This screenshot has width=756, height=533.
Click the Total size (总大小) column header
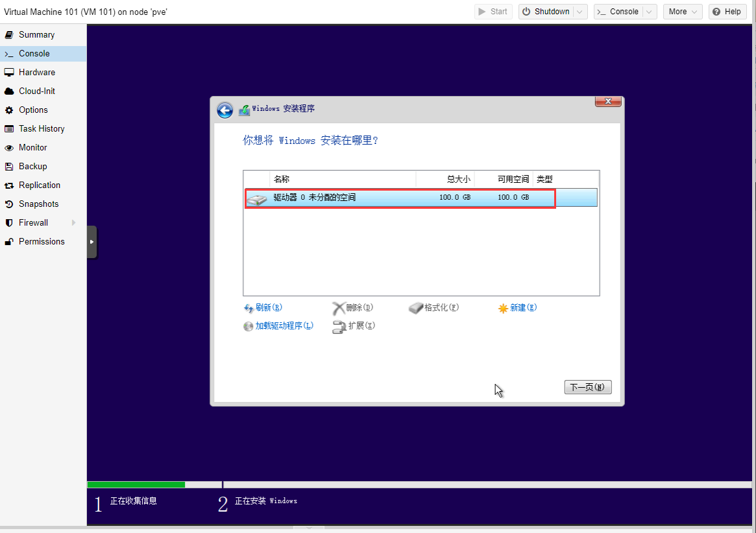tap(445, 179)
